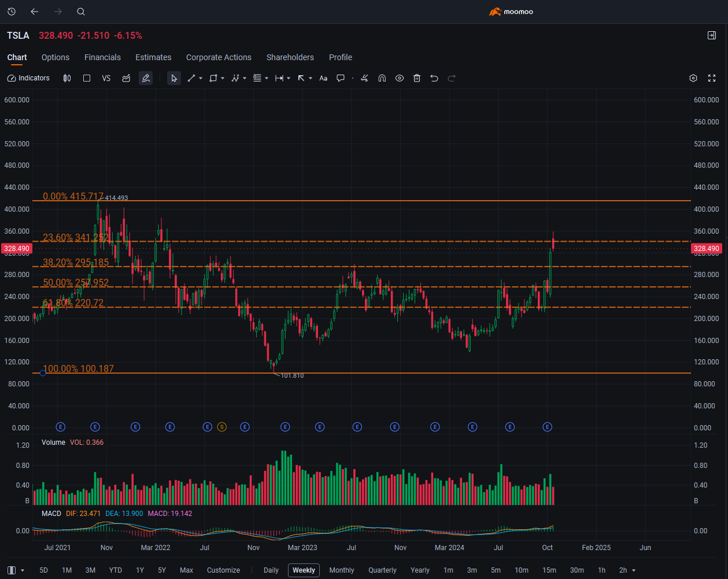
Task: Select the 15m interval
Action: pyautogui.click(x=549, y=570)
